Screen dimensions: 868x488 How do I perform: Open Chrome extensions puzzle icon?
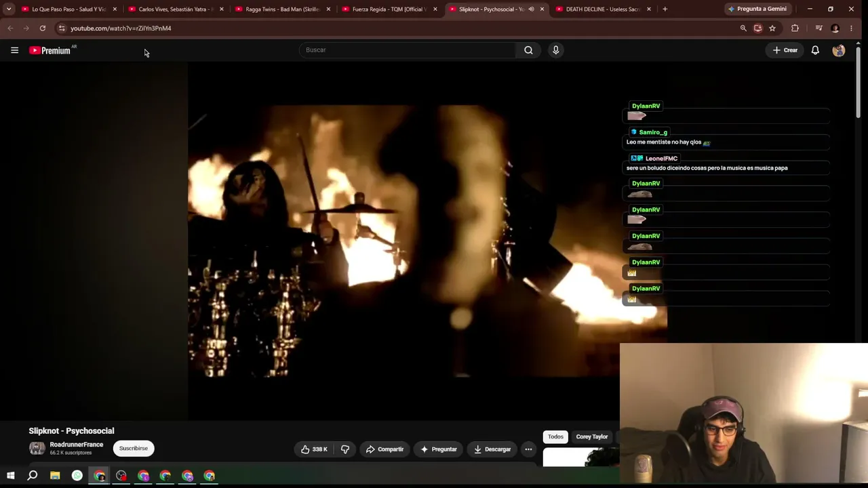pyautogui.click(x=795, y=28)
